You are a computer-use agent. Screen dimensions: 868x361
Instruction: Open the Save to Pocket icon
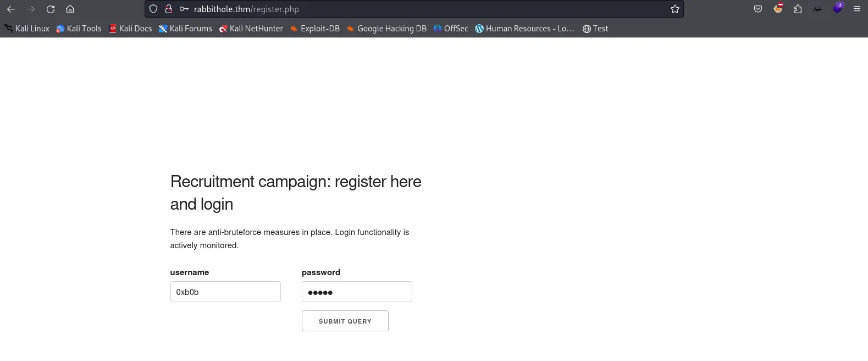(x=758, y=9)
